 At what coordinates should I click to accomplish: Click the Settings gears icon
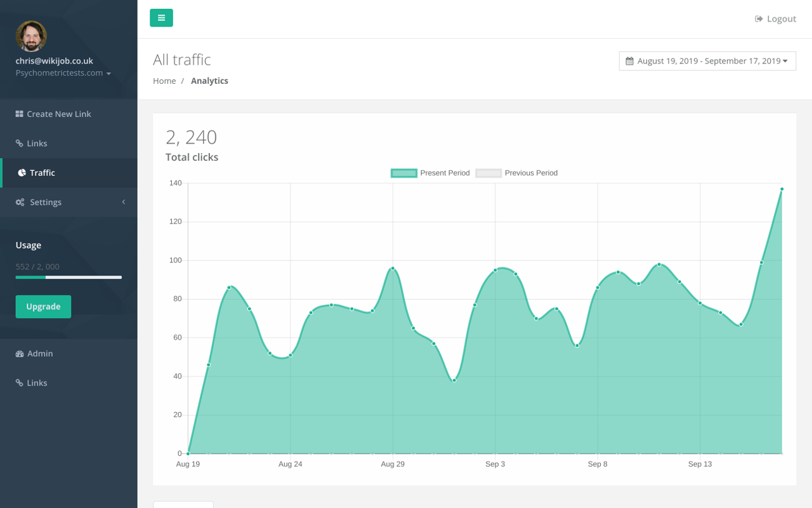coord(20,202)
